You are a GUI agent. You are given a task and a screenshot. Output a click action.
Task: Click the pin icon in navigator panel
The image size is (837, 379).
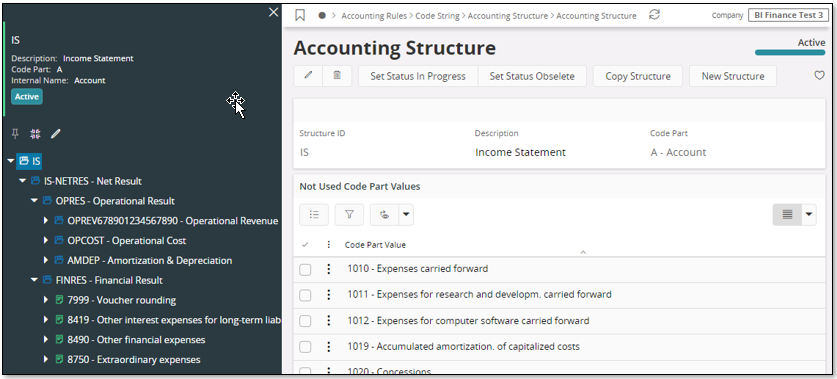pyautogui.click(x=15, y=134)
